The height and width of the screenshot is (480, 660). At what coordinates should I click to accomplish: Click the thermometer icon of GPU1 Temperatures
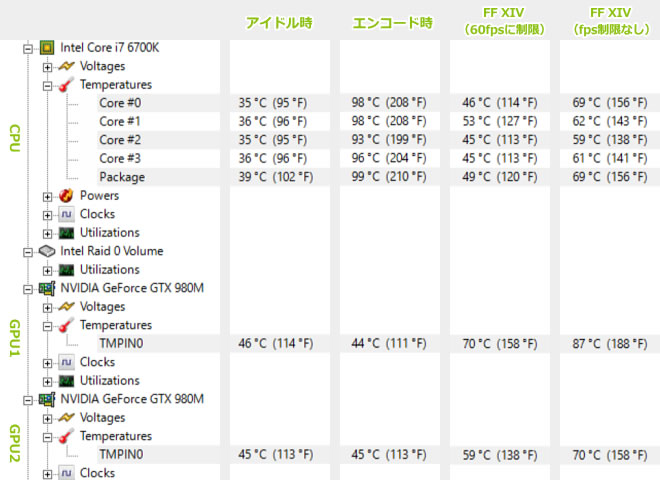[66, 325]
